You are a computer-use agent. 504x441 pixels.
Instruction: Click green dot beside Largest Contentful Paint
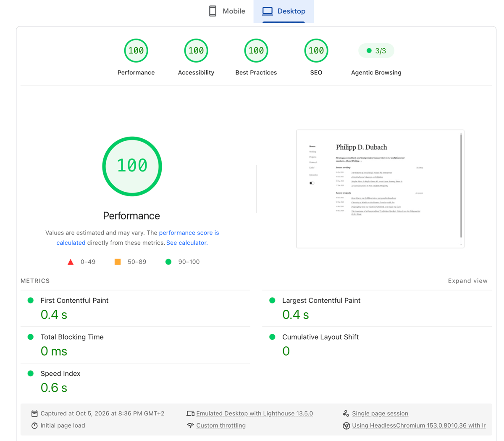tap(272, 301)
